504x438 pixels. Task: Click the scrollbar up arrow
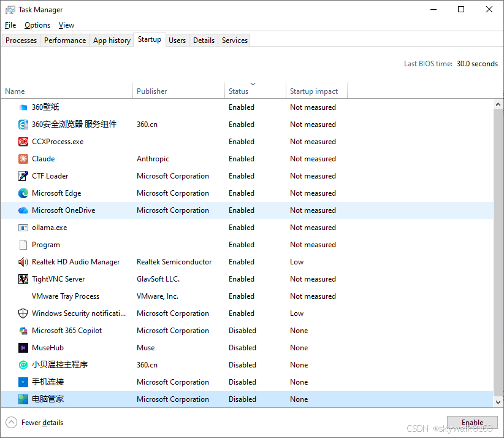498,104
